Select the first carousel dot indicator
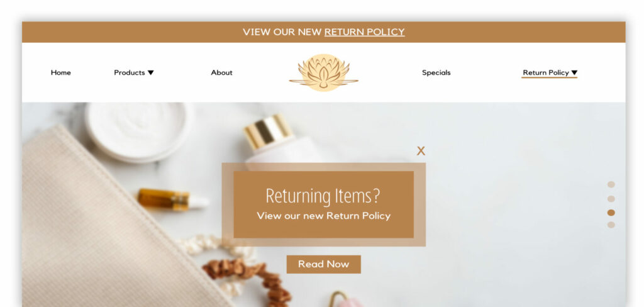The height and width of the screenshot is (307, 644). point(611,184)
